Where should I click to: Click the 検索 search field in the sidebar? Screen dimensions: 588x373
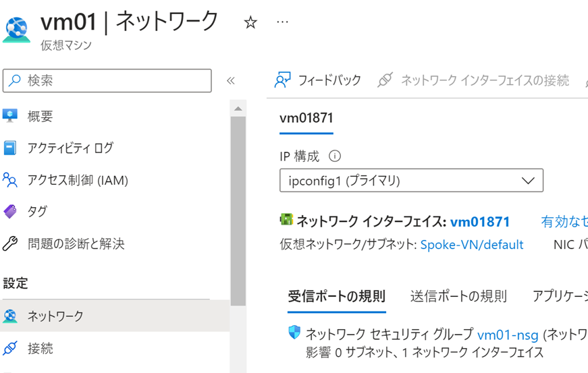(108, 80)
